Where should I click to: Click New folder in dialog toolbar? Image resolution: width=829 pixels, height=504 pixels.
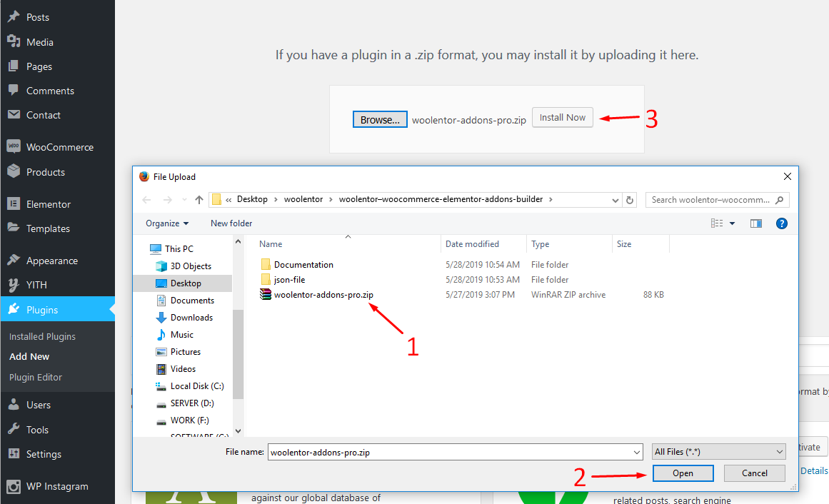(231, 223)
